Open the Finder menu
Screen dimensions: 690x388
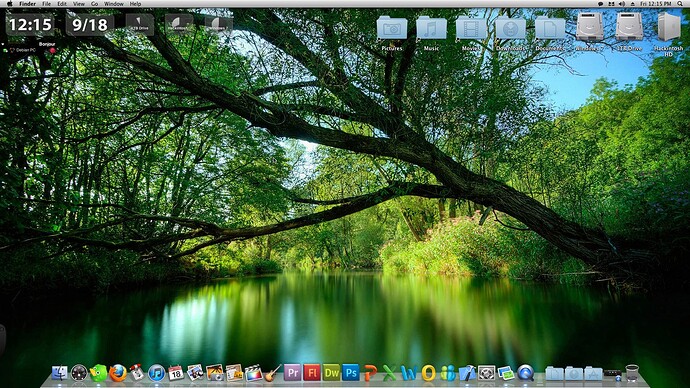pyautogui.click(x=27, y=4)
